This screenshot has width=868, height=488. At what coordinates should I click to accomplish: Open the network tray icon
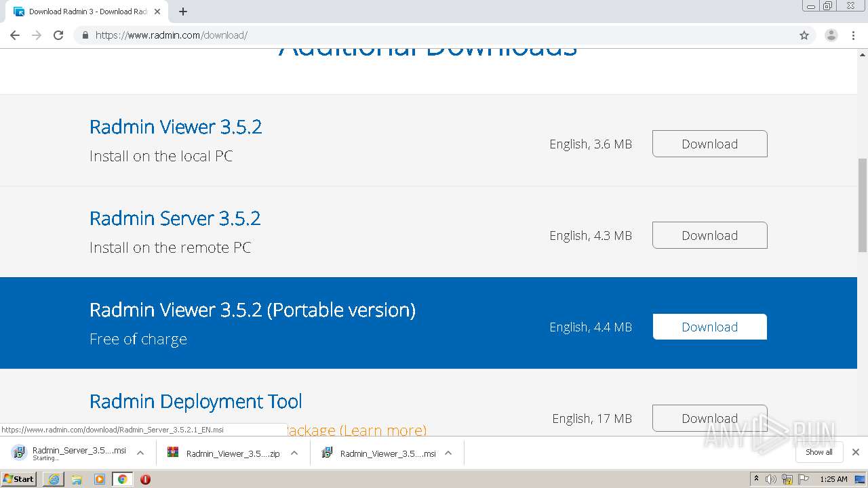tap(787, 479)
